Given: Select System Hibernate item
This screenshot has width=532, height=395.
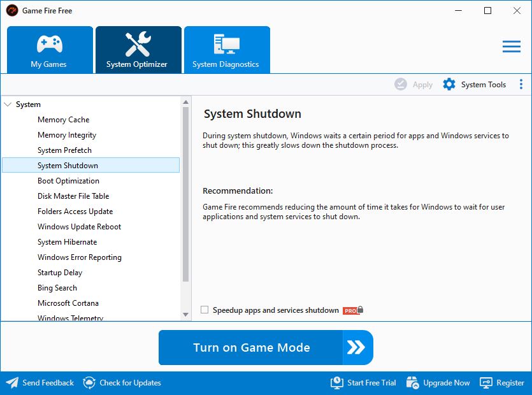Looking at the screenshot, I should tap(67, 242).
